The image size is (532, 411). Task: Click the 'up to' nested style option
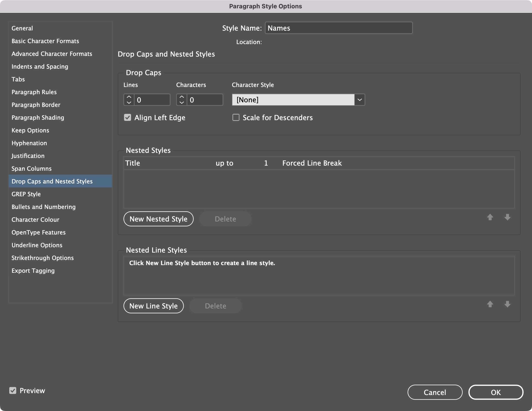click(224, 163)
